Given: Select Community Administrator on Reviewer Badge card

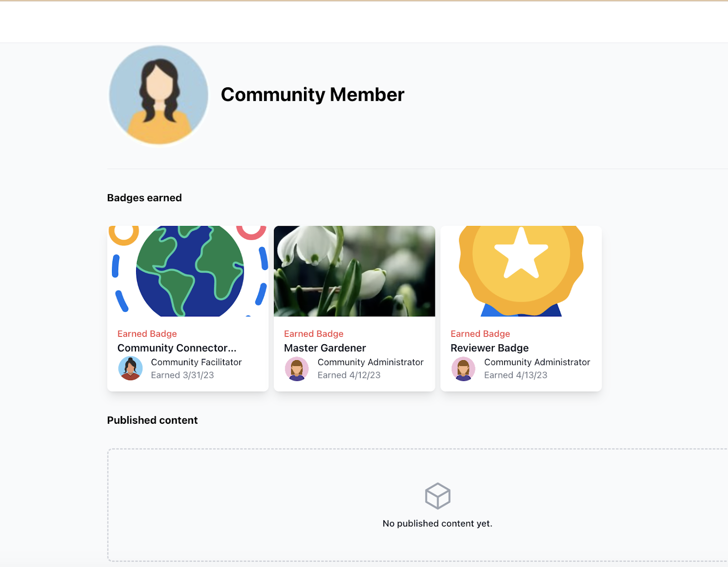Looking at the screenshot, I should pyautogui.click(x=537, y=362).
